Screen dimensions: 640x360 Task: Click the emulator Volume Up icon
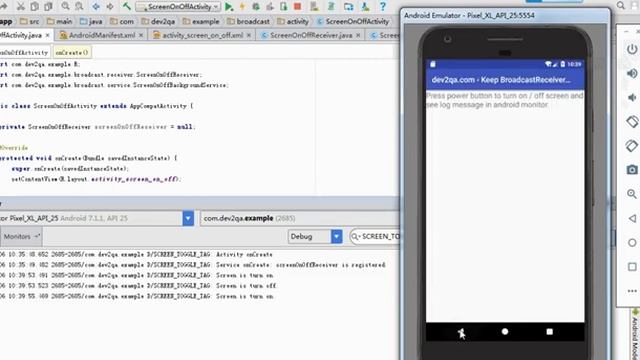(632, 73)
